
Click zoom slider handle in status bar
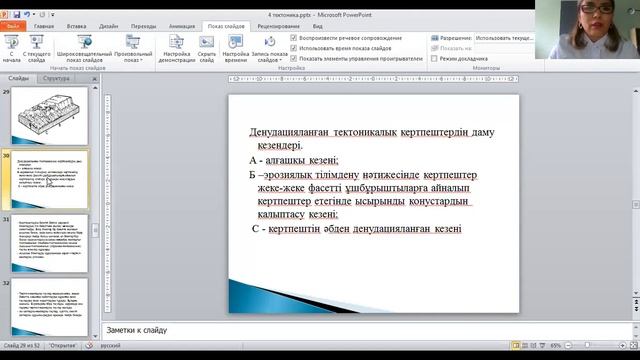[587, 345]
